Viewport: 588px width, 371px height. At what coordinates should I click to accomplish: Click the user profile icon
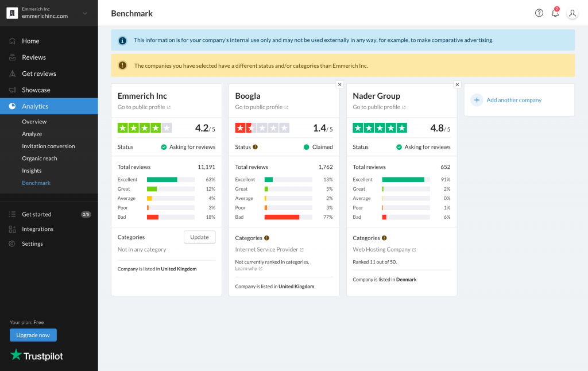(x=572, y=13)
